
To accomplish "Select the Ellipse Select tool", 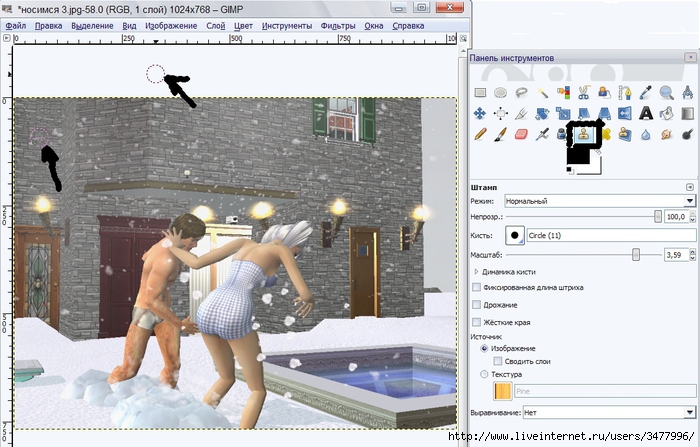I will point(500,93).
